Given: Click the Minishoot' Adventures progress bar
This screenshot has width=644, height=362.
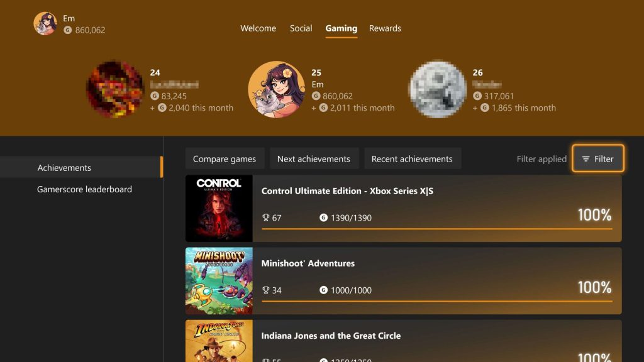Looking at the screenshot, I should point(437,301).
